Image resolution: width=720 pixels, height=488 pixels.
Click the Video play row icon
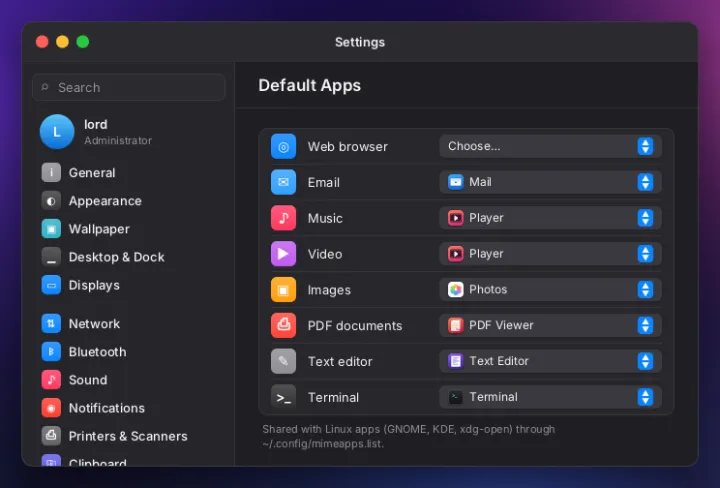tap(283, 254)
